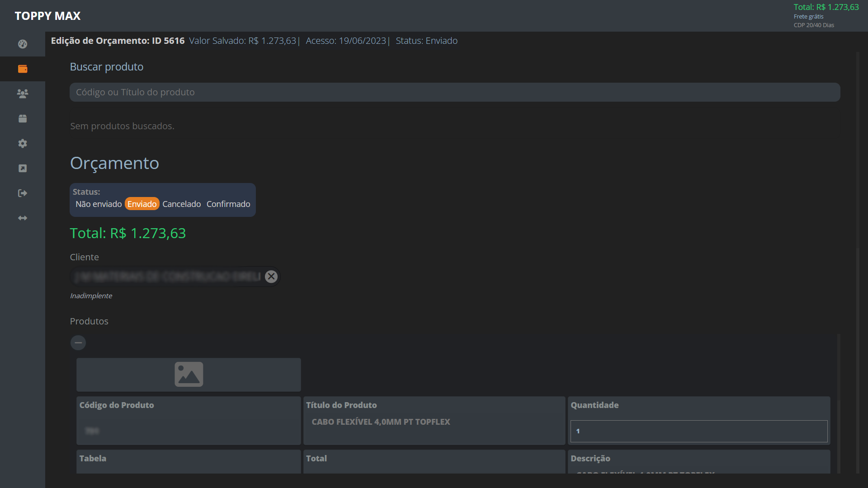Click the external link arrow icon

(23, 168)
